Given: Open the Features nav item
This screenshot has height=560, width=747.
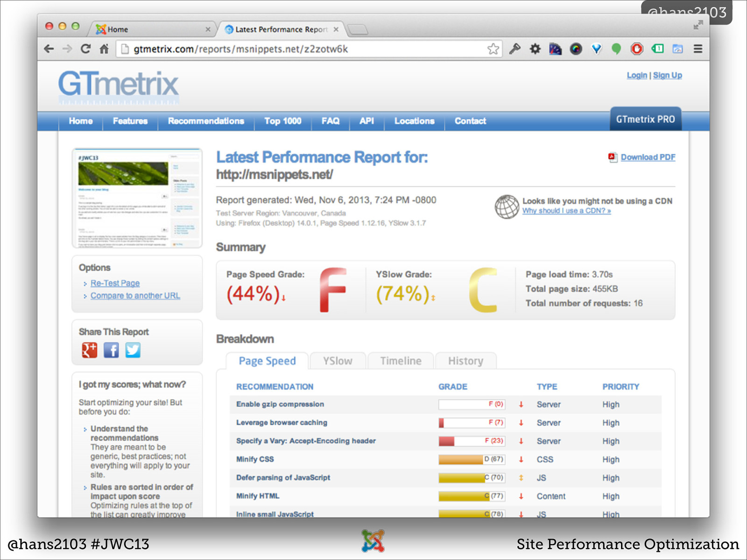Looking at the screenshot, I should pyautogui.click(x=130, y=121).
